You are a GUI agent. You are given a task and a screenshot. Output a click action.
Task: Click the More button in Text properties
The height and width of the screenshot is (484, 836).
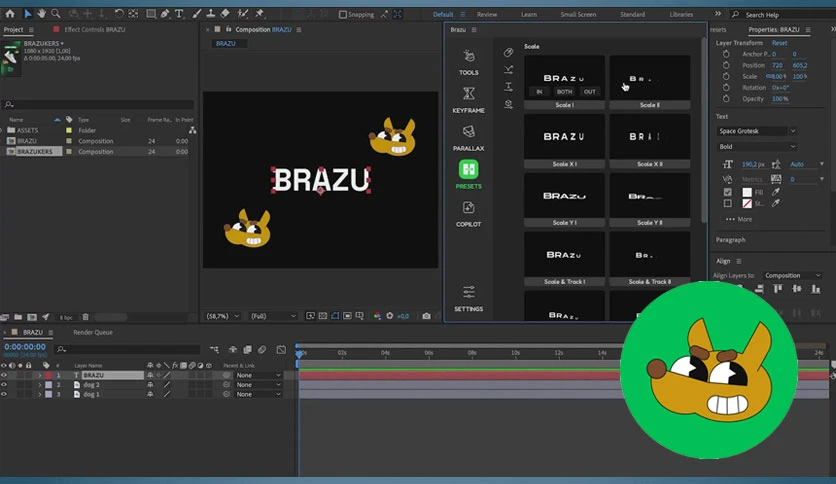pos(738,219)
